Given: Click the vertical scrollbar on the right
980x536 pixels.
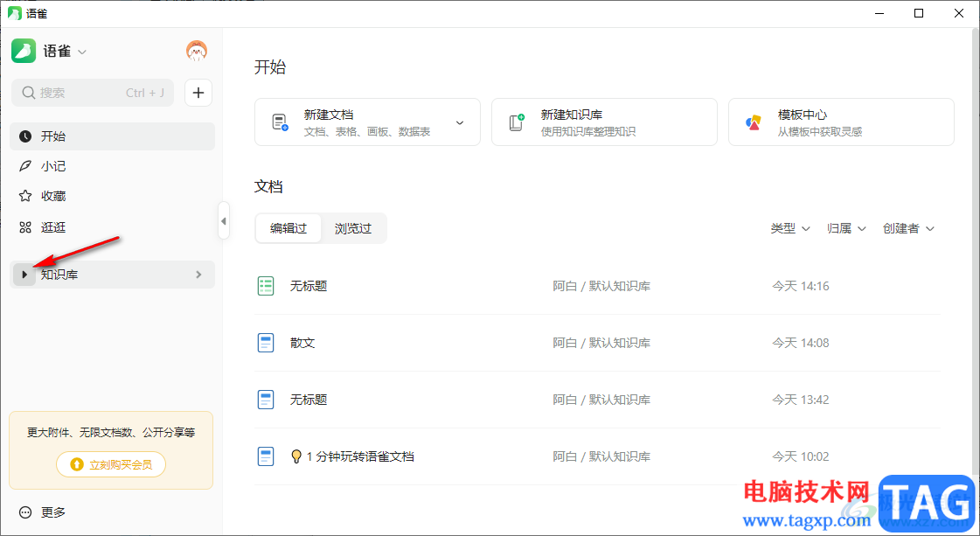Looking at the screenshot, I should pos(976,250).
